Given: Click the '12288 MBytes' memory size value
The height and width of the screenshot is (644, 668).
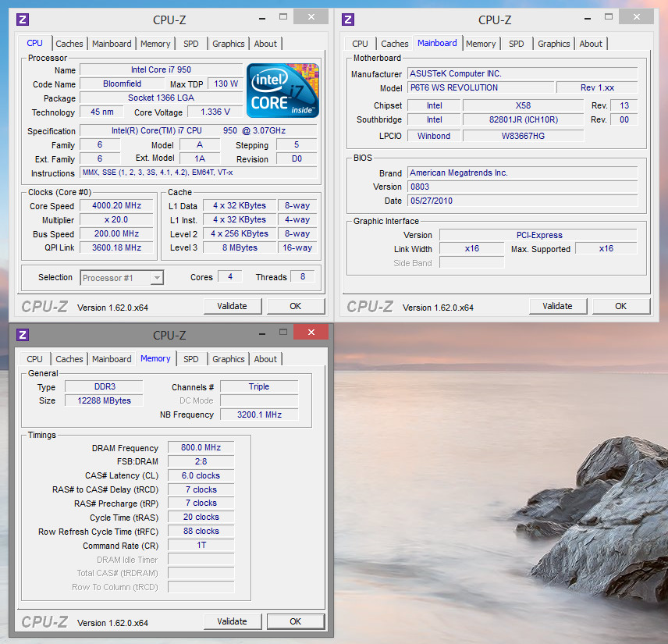Looking at the screenshot, I should [x=105, y=400].
